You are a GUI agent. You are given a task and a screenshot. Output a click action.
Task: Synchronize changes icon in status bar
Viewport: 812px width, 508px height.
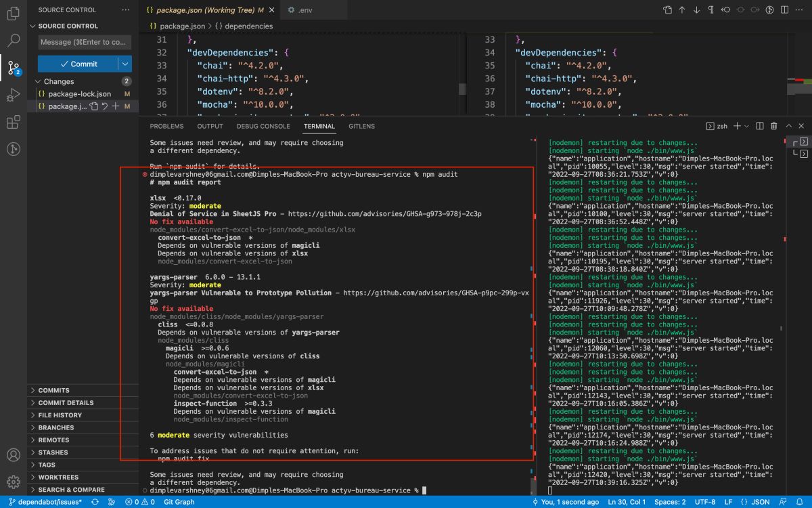click(95, 502)
